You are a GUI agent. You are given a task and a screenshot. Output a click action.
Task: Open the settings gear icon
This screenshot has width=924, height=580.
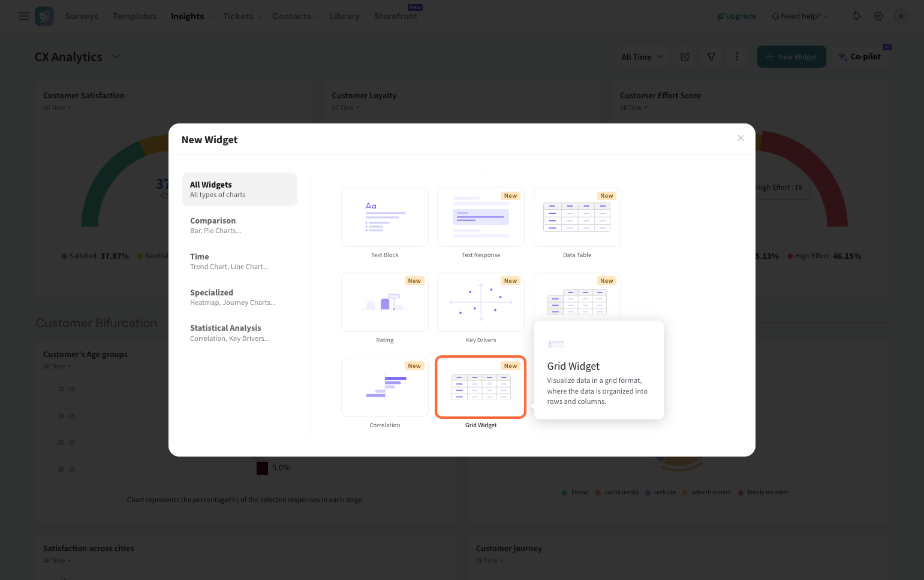(878, 16)
